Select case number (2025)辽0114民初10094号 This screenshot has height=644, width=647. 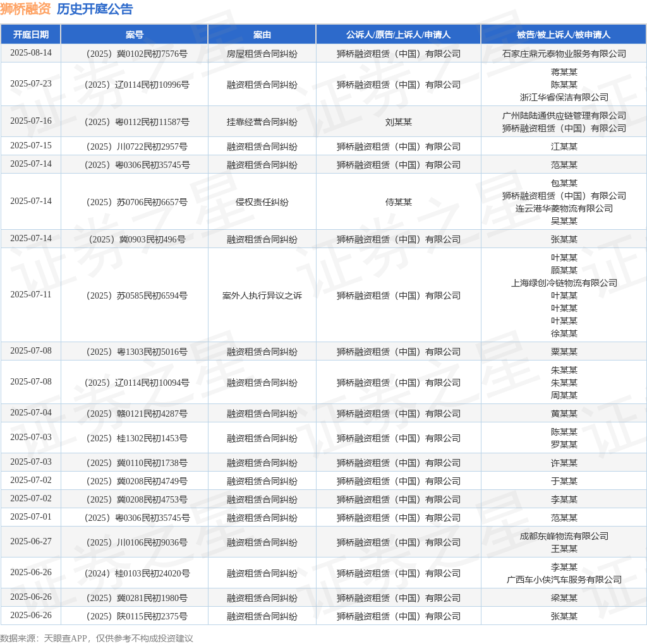tap(135, 383)
